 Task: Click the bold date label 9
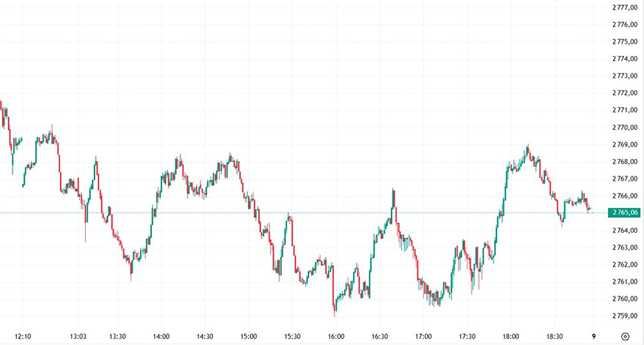click(593, 337)
